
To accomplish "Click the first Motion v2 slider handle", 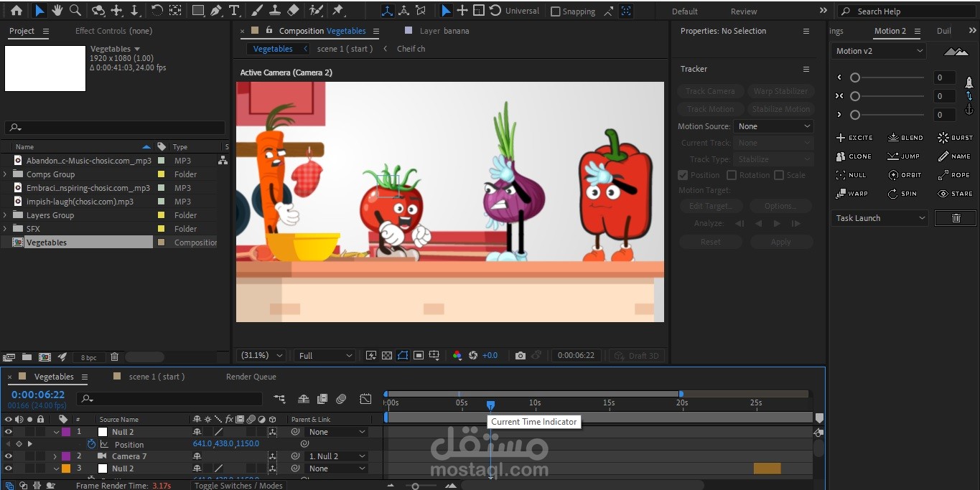I will (855, 77).
